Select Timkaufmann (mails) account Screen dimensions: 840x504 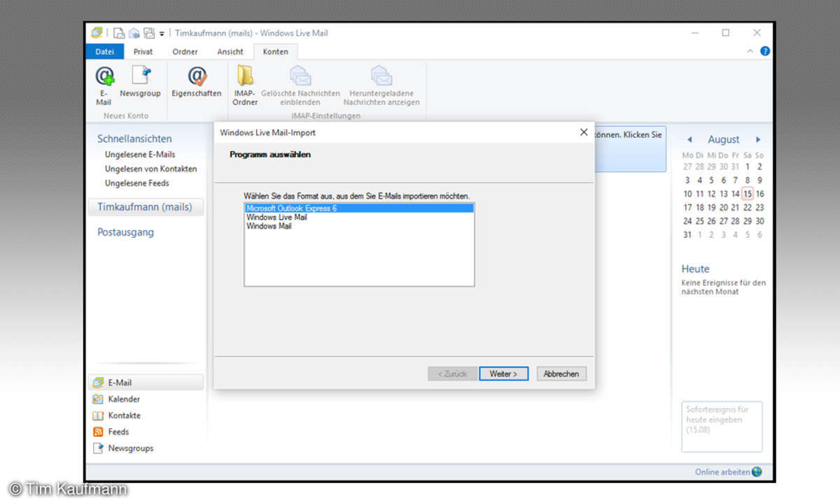146,206
